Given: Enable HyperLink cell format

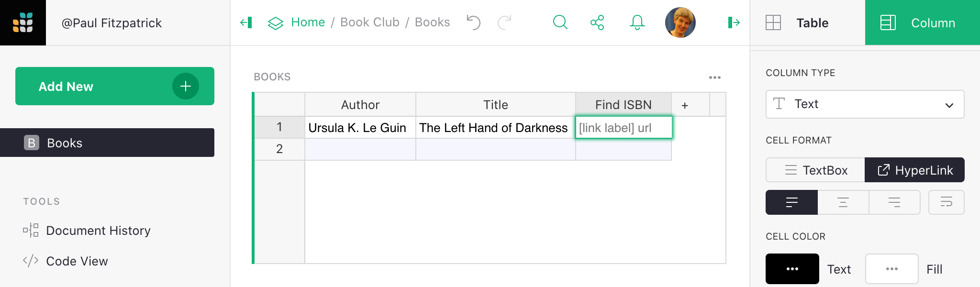Looking at the screenshot, I should (914, 170).
